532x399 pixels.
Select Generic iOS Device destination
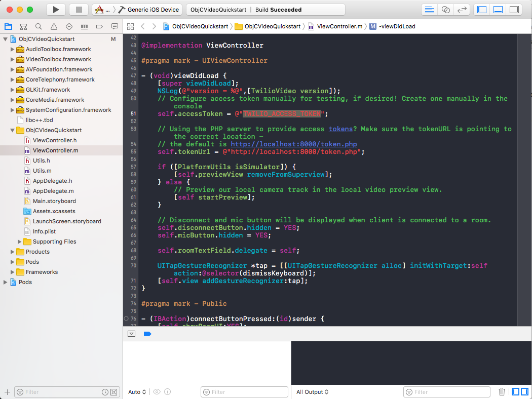[x=149, y=10]
